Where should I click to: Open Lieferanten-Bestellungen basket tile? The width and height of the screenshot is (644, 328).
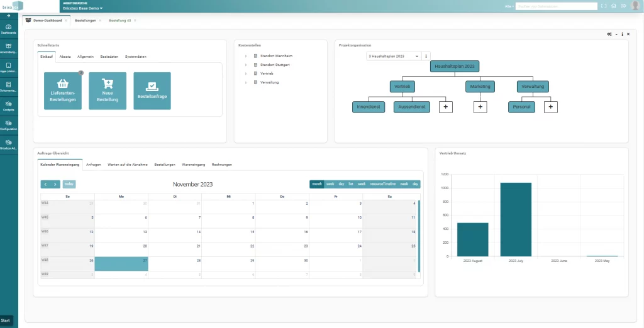pos(63,91)
